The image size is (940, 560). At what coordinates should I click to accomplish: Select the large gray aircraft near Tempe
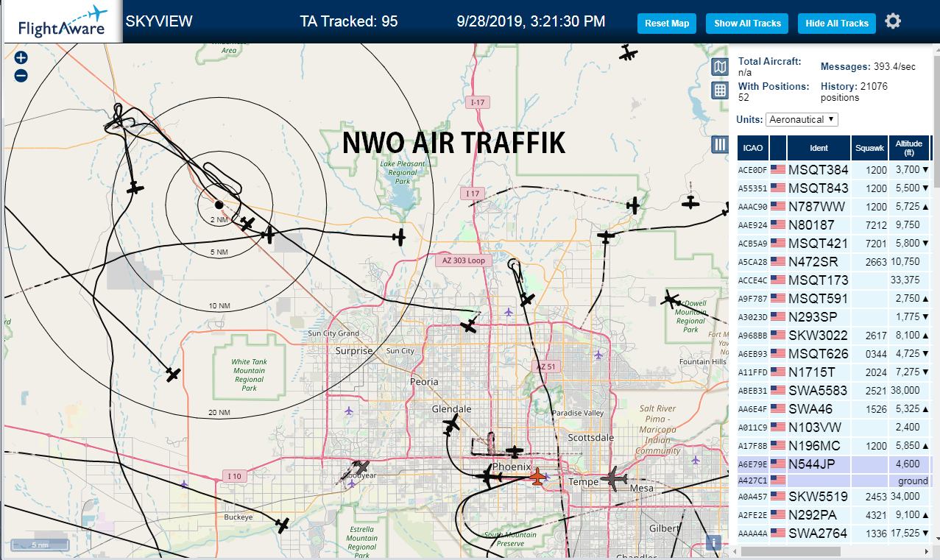[x=612, y=479]
